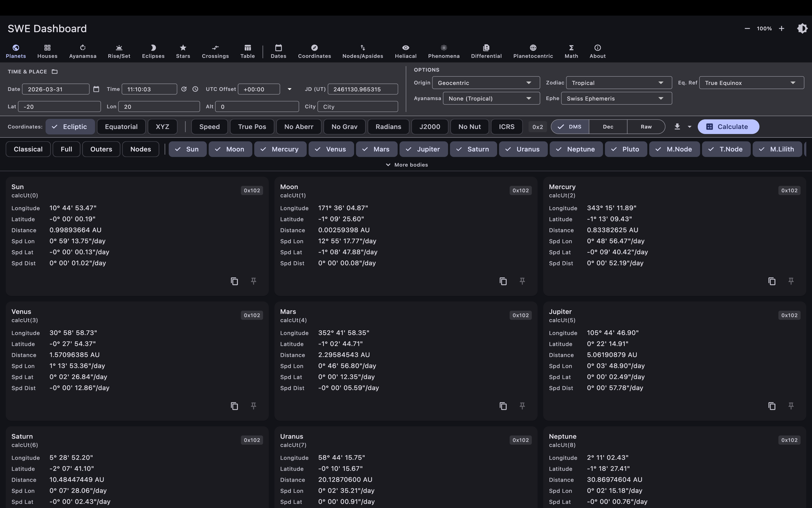Screen dimensions: 812x508
Task: Open the Stars tab
Action: tap(183, 51)
